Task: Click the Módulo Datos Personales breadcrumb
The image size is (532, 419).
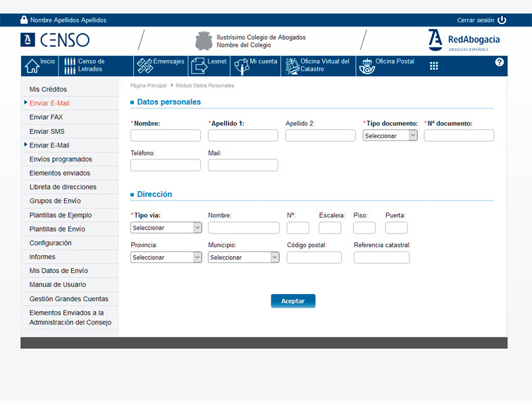Action: tap(205, 85)
